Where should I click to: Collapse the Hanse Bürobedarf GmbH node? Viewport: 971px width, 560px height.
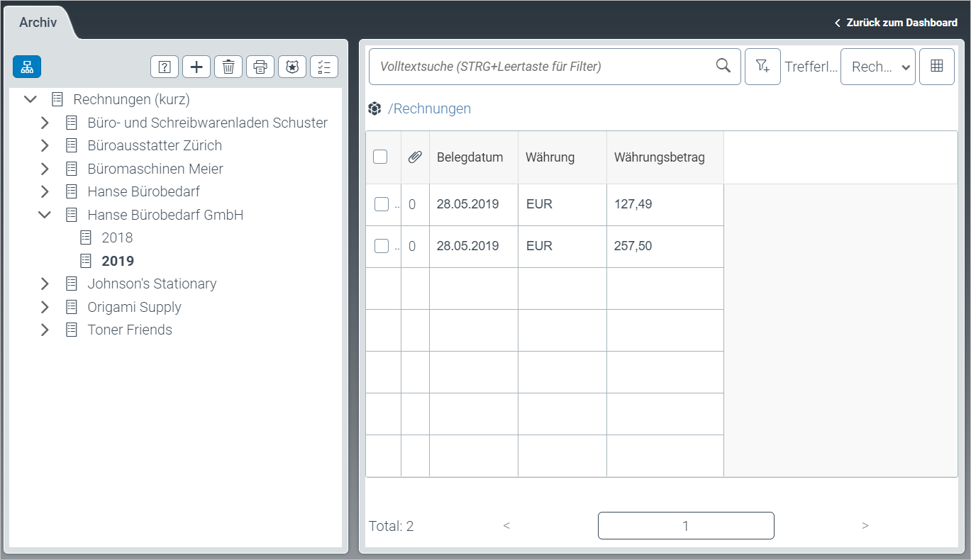point(45,215)
